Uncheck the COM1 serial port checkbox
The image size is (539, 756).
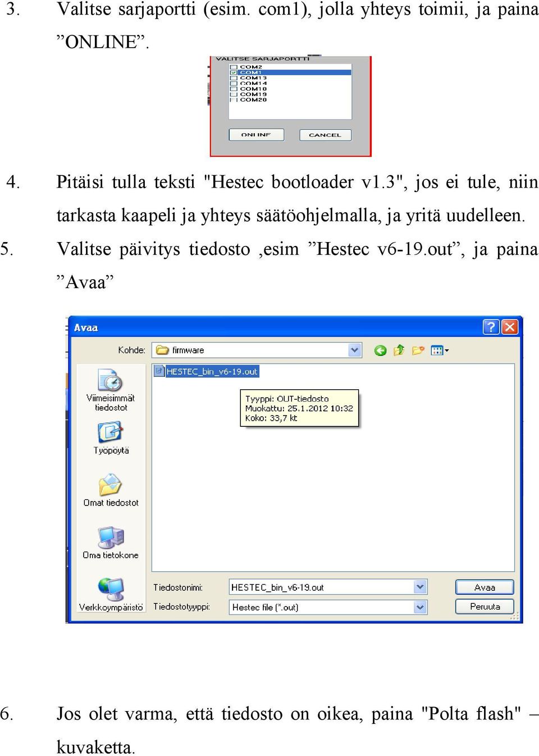(x=233, y=72)
